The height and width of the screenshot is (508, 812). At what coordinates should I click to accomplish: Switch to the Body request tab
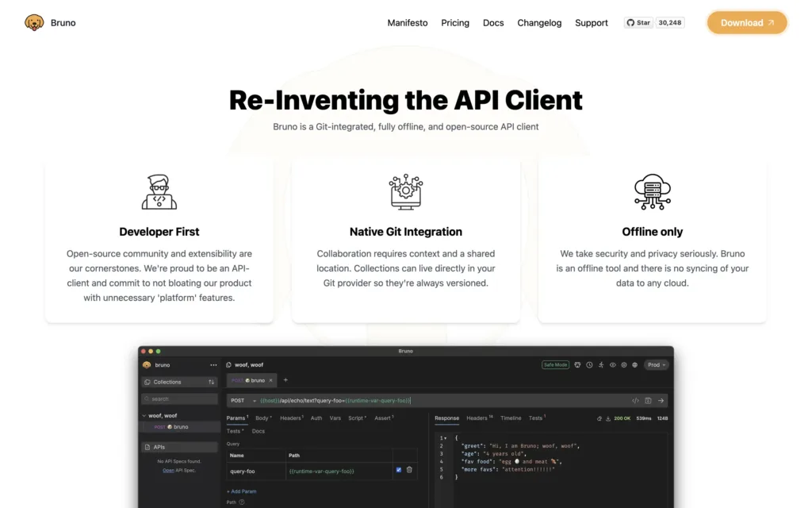click(263, 418)
